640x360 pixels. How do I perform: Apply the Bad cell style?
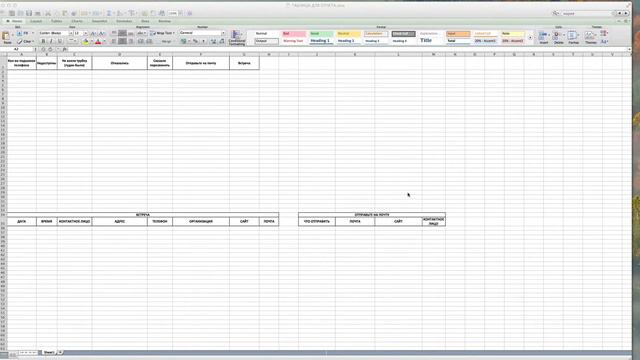tap(294, 33)
